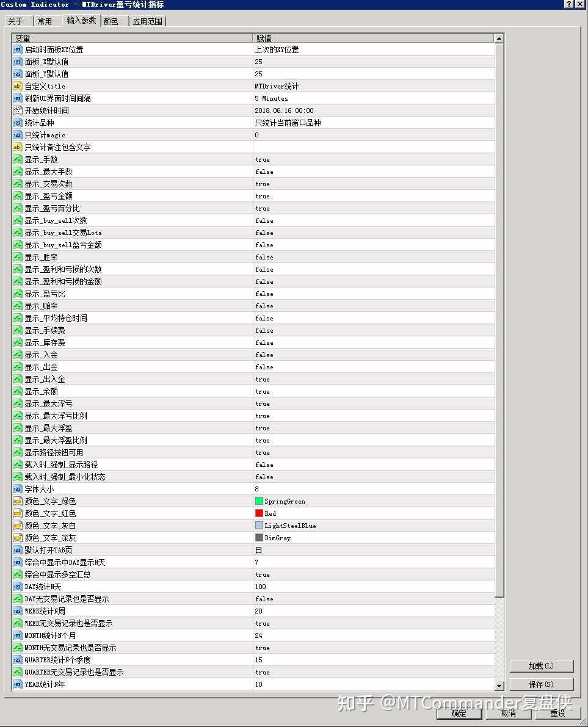Click the palette icon beside 颜色_文字_红色
The image size is (588, 727).
click(x=16, y=513)
